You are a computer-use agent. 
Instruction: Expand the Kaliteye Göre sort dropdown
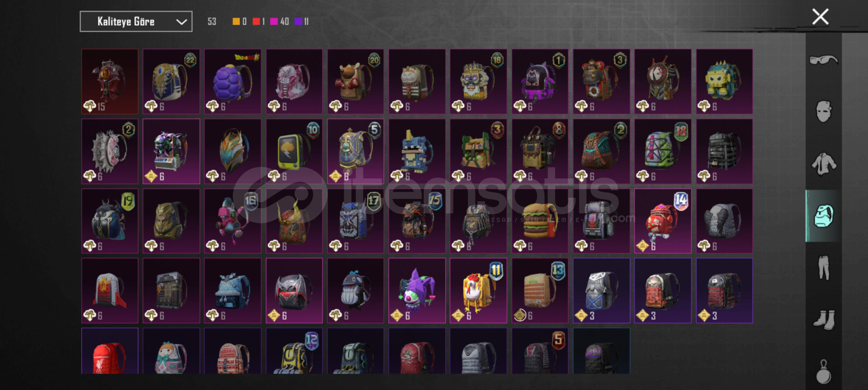(136, 22)
